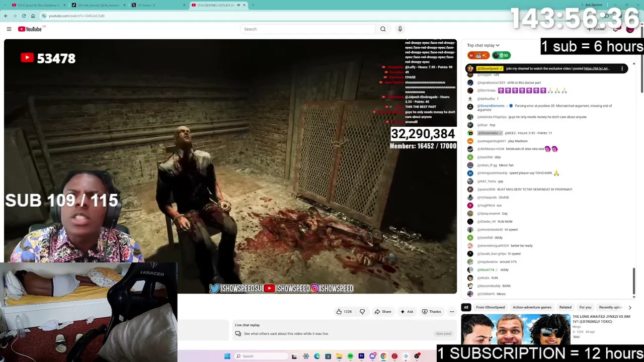Open Windows Start menu
The image size is (644, 362).
point(227,356)
